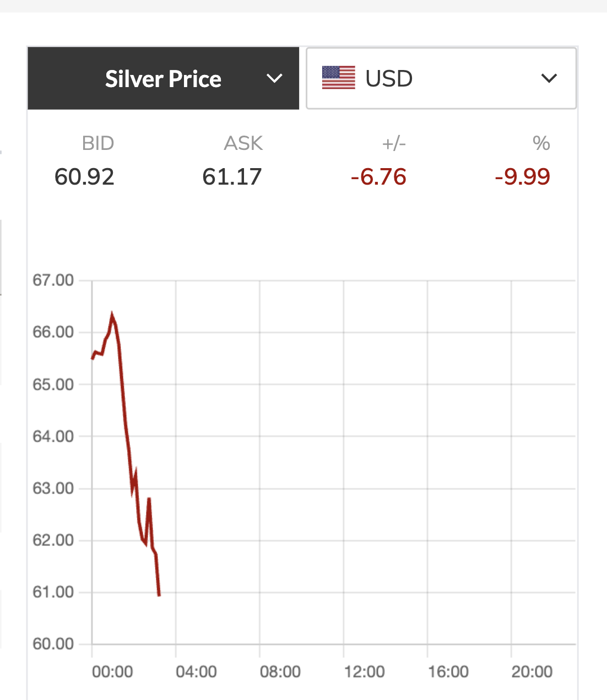Click the +/- change label
The image size is (607, 700).
pos(394,143)
